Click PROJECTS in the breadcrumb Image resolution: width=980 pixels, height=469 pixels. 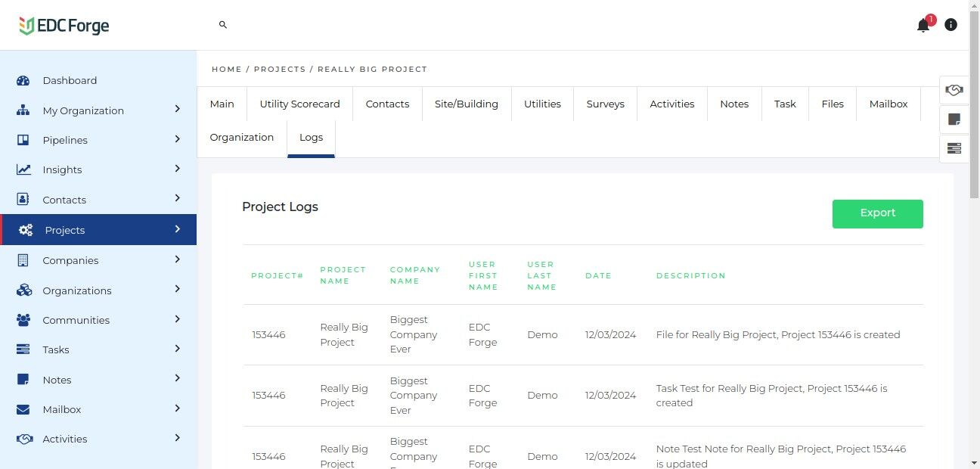click(280, 69)
